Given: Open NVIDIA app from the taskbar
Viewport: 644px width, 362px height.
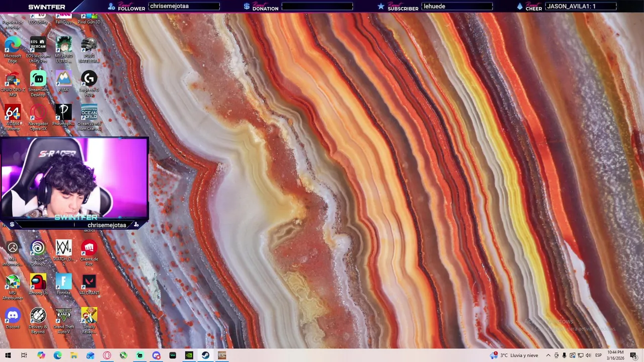Looking at the screenshot, I should pyautogui.click(x=189, y=355).
